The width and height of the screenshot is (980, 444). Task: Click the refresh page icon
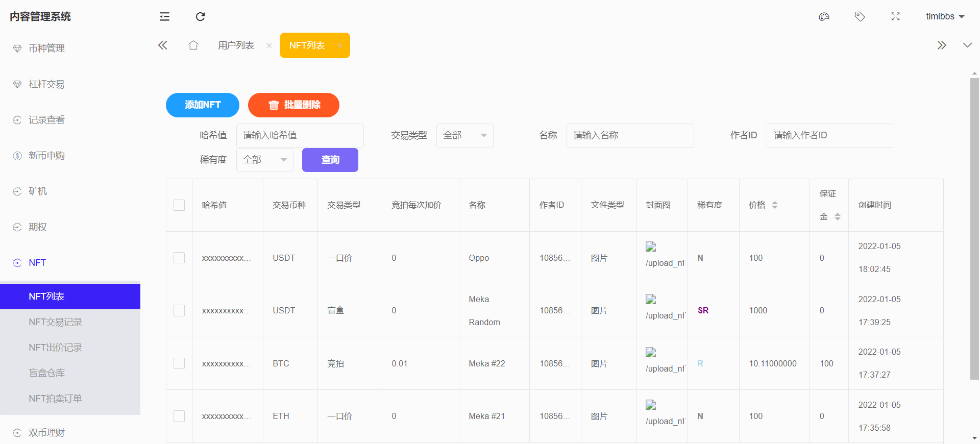200,17
